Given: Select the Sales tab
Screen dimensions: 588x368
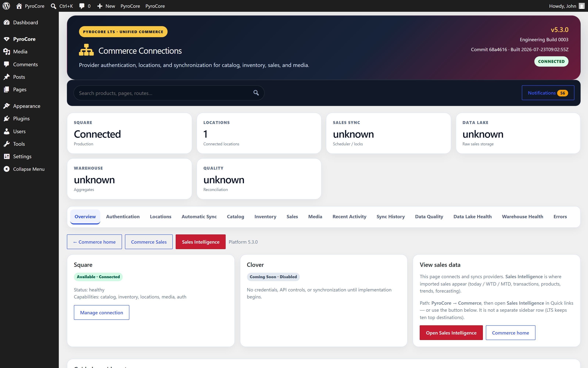Looking at the screenshot, I should [x=292, y=217].
